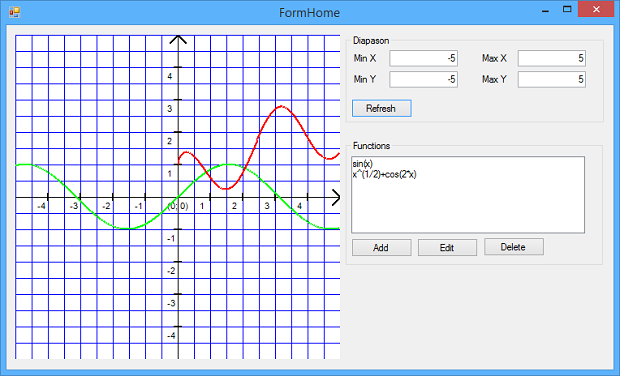Focus the Min X input field
620x376 pixels.
[x=423, y=59]
